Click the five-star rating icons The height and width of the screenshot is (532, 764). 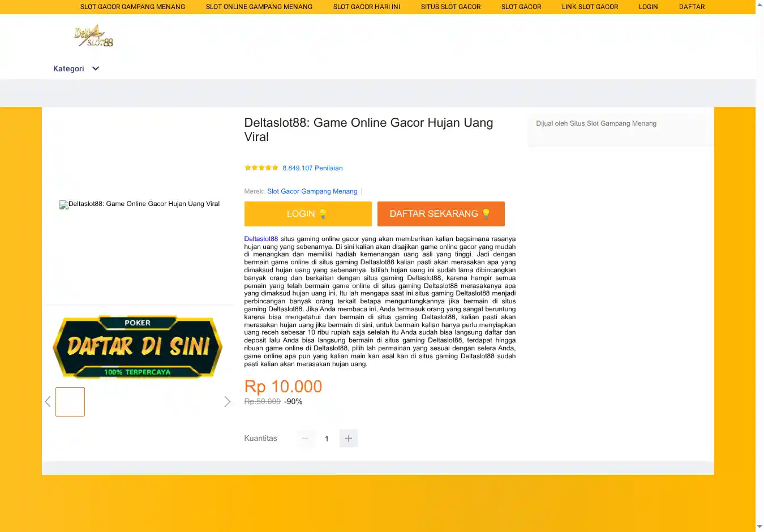point(261,168)
